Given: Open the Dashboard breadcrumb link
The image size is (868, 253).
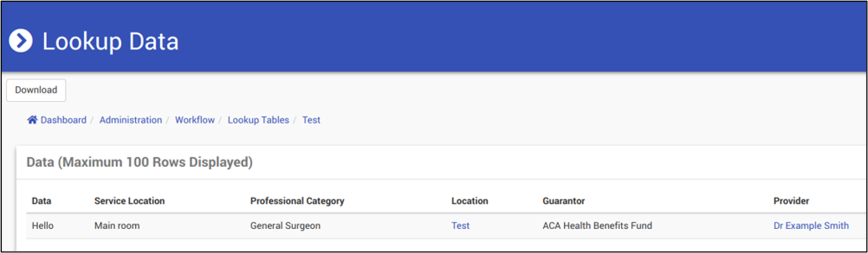Looking at the screenshot, I should (63, 120).
